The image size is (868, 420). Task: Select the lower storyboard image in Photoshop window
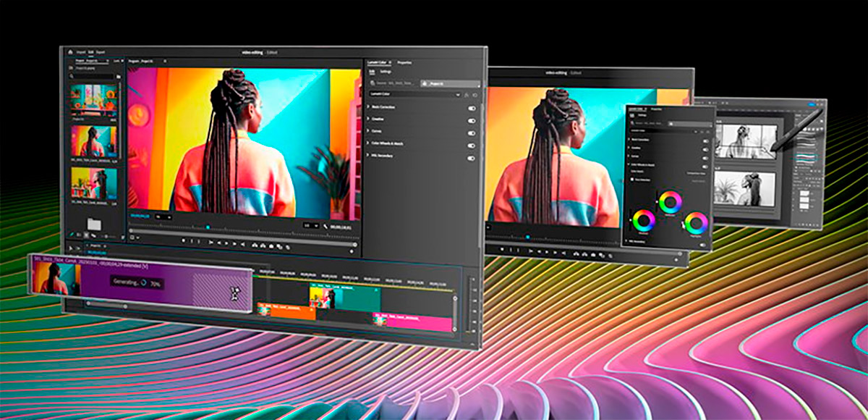[x=744, y=188]
